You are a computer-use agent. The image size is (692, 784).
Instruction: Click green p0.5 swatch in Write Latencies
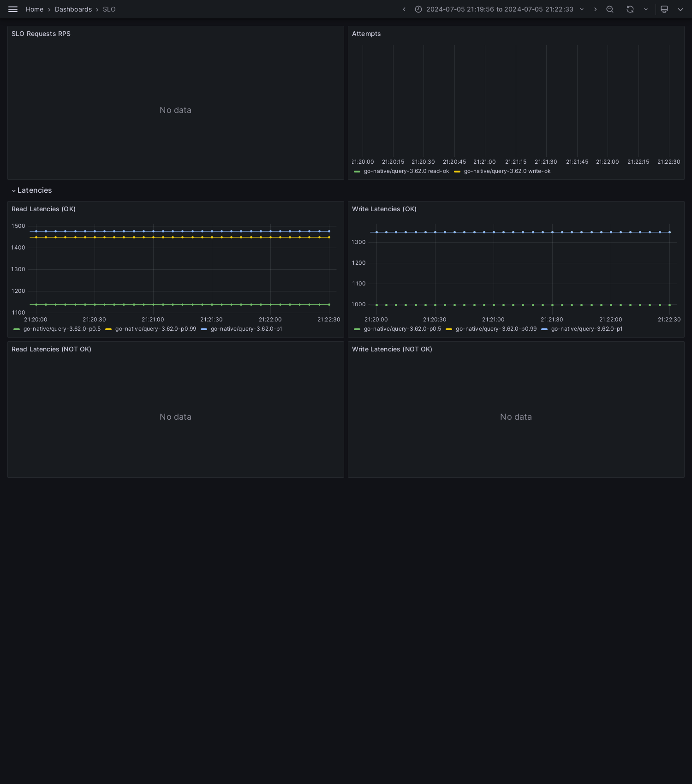click(x=357, y=329)
